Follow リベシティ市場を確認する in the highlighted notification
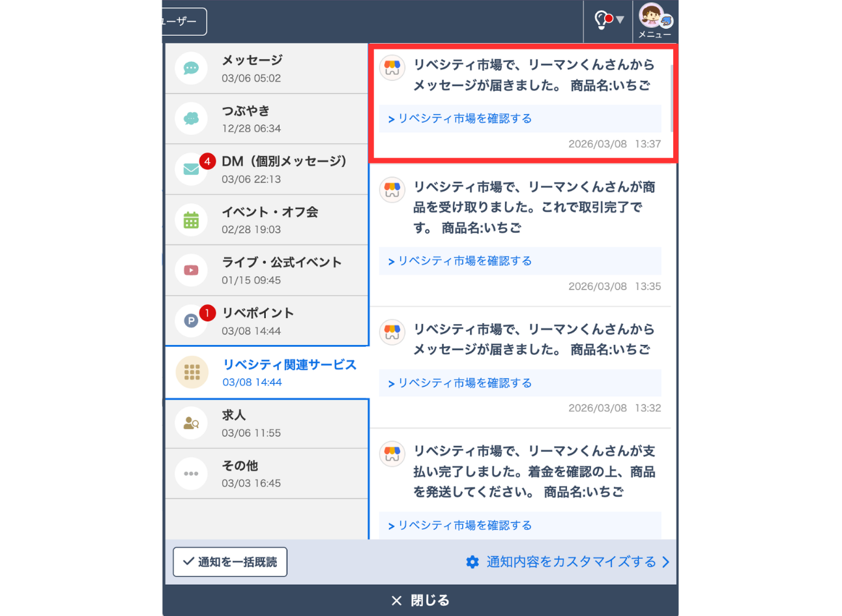 pos(465,118)
